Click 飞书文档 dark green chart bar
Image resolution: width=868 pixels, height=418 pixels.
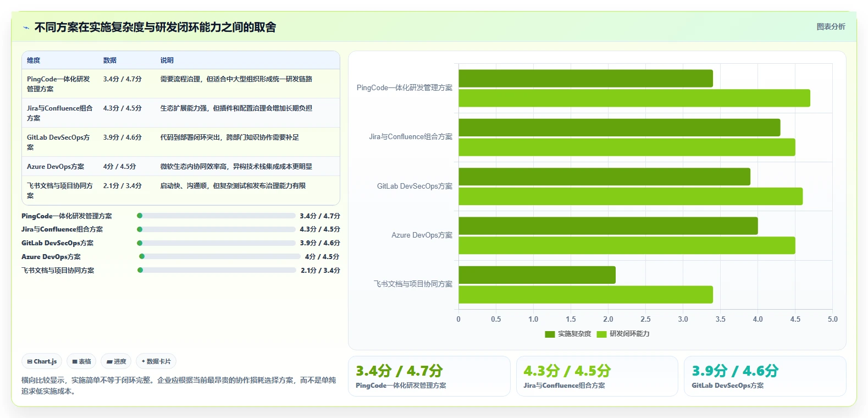[x=537, y=275]
